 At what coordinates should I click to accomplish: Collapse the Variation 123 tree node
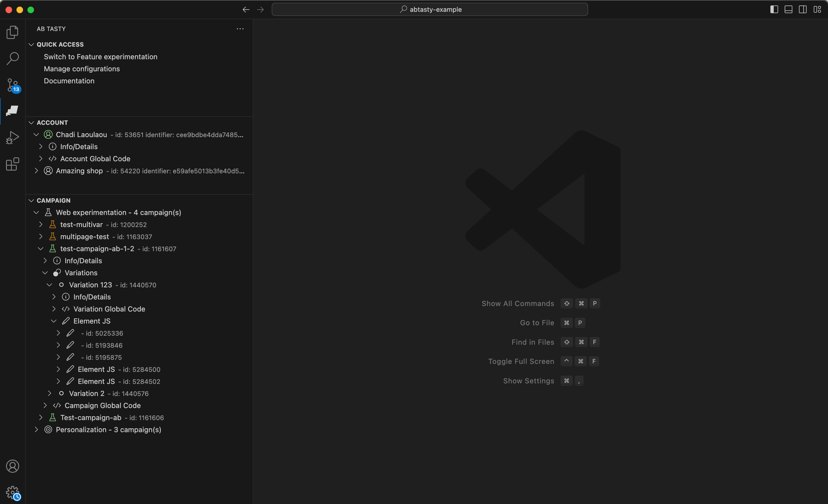pyautogui.click(x=49, y=285)
